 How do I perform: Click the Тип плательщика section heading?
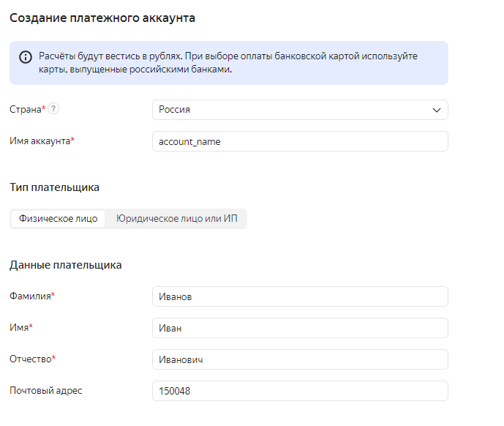pyautogui.click(x=54, y=187)
